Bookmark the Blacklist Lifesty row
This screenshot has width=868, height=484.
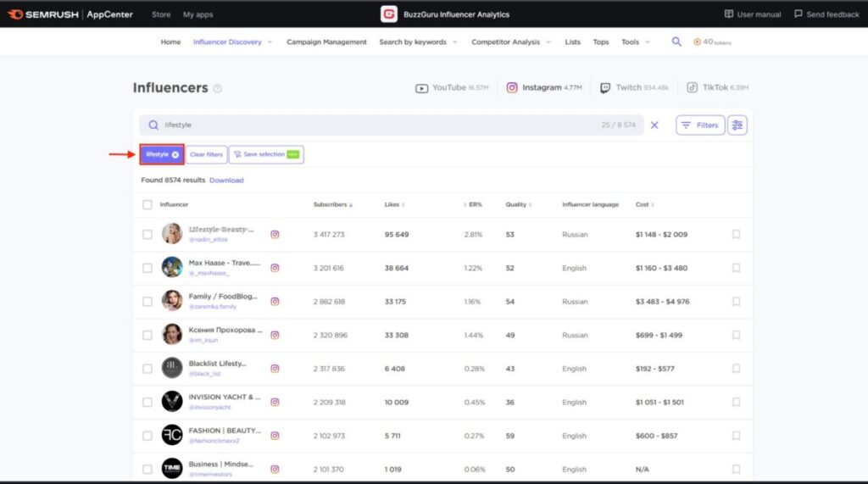click(x=737, y=368)
